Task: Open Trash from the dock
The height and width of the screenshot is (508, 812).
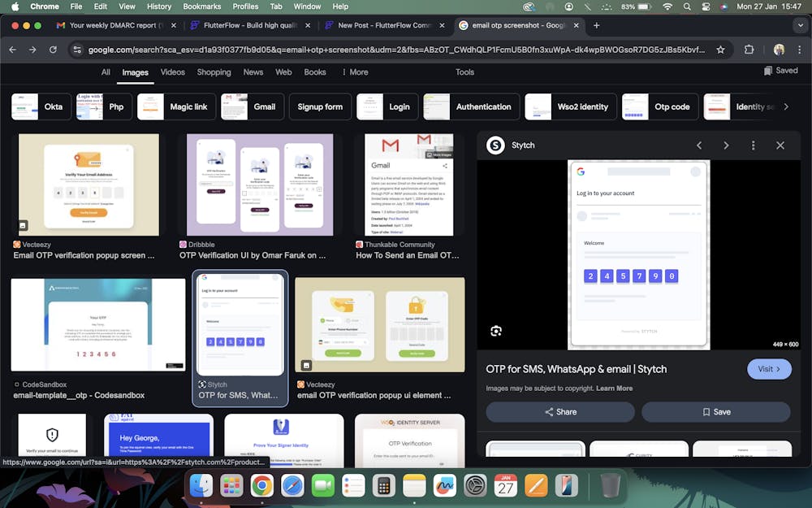Action: point(611,486)
